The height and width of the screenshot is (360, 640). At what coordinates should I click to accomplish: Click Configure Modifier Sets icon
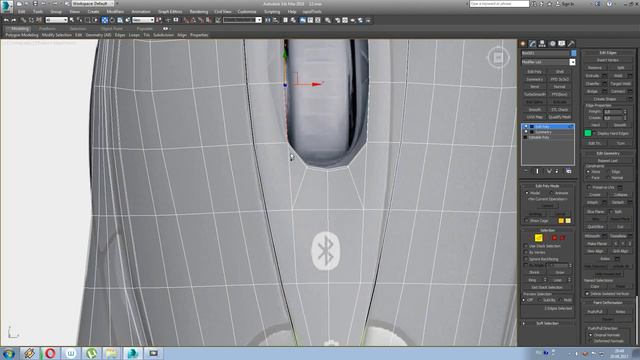(569, 171)
